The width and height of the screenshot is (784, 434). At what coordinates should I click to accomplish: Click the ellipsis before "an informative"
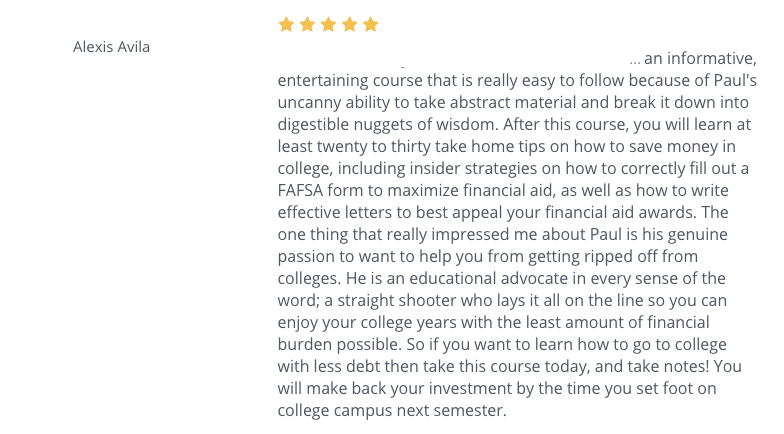[634, 59]
